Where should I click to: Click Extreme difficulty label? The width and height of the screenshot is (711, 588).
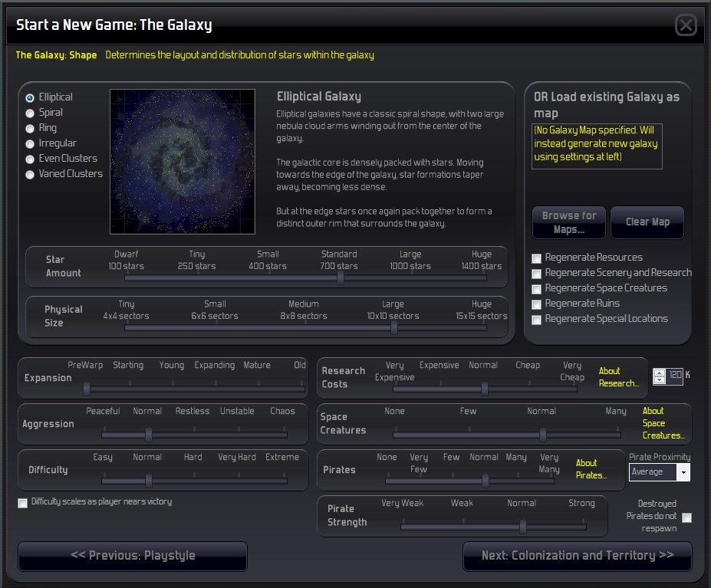[x=282, y=457]
